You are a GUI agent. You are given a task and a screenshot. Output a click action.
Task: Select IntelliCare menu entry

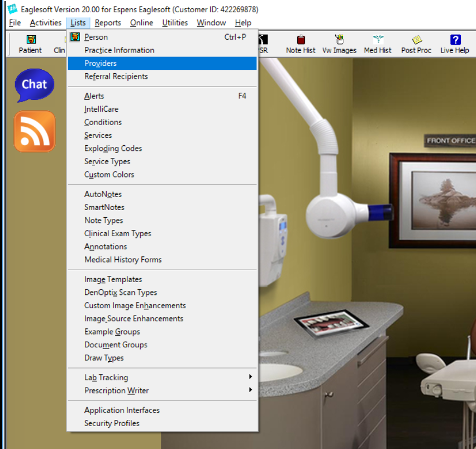[162, 109]
